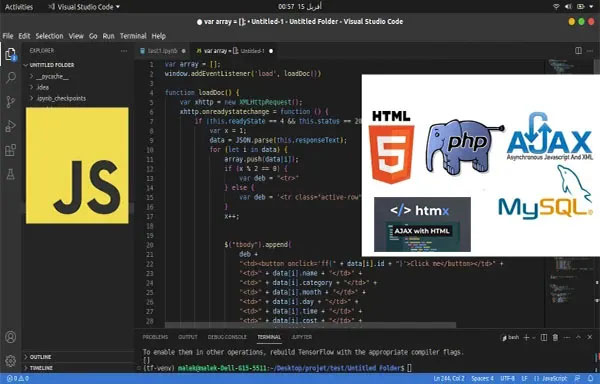Open the Manage gear icon
The width and height of the screenshot is (600, 384).
point(11,361)
